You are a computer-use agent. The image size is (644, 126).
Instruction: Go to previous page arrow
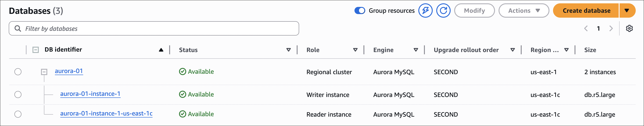[586, 28]
